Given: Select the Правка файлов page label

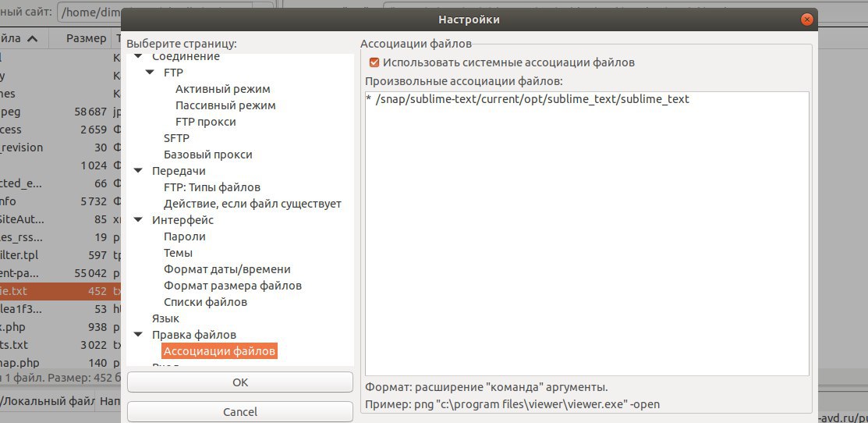Looking at the screenshot, I should point(194,335).
